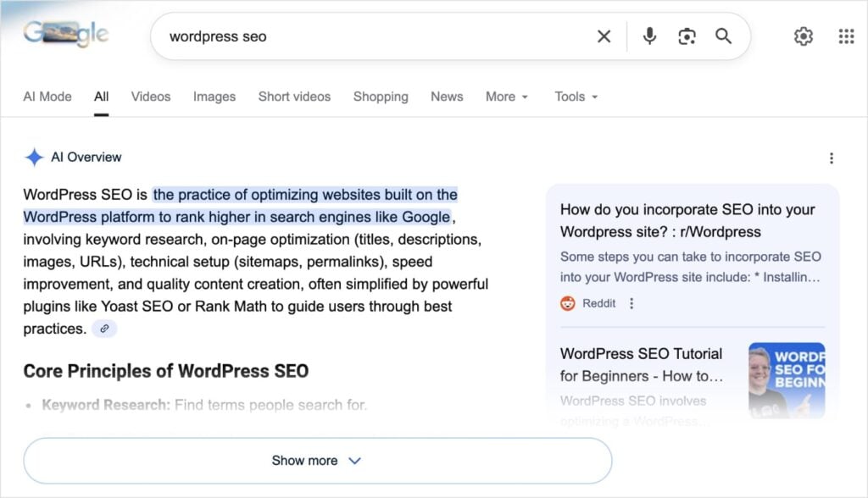Select the AI Mode tab
Viewport: 868px width, 498px height.
(x=47, y=97)
